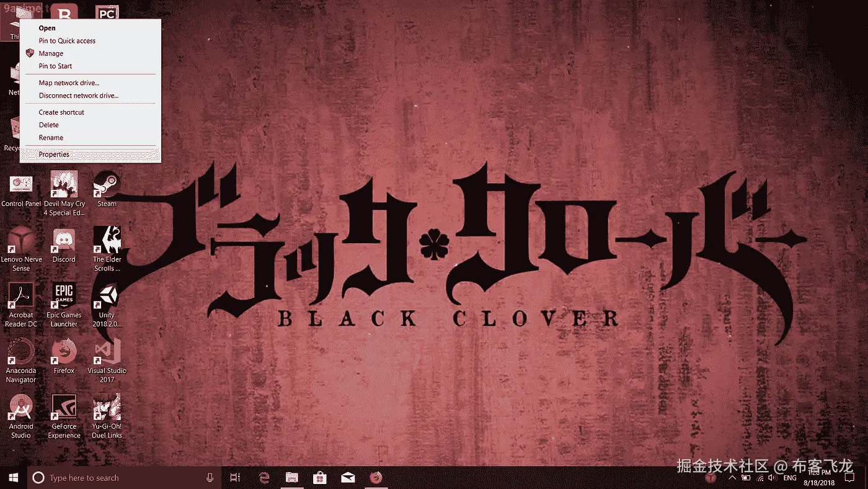The height and width of the screenshot is (489, 868).
Task: Check battery status in system tray
Action: [746, 478]
